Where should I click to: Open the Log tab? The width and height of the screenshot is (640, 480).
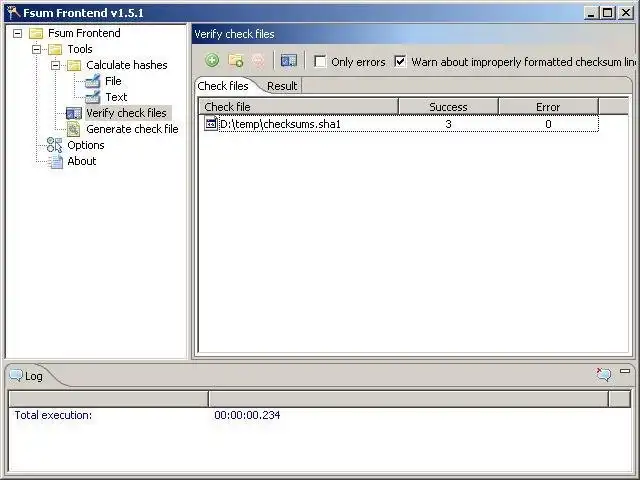[33, 376]
